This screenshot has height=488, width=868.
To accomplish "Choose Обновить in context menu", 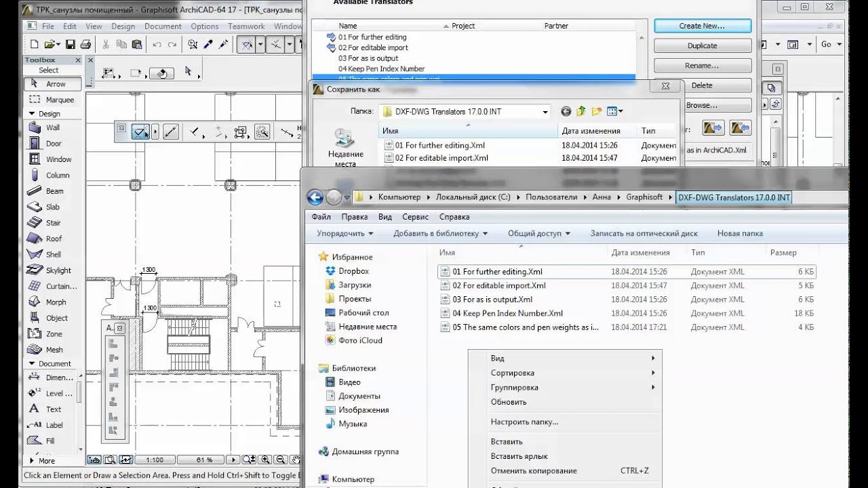I will tap(509, 402).
